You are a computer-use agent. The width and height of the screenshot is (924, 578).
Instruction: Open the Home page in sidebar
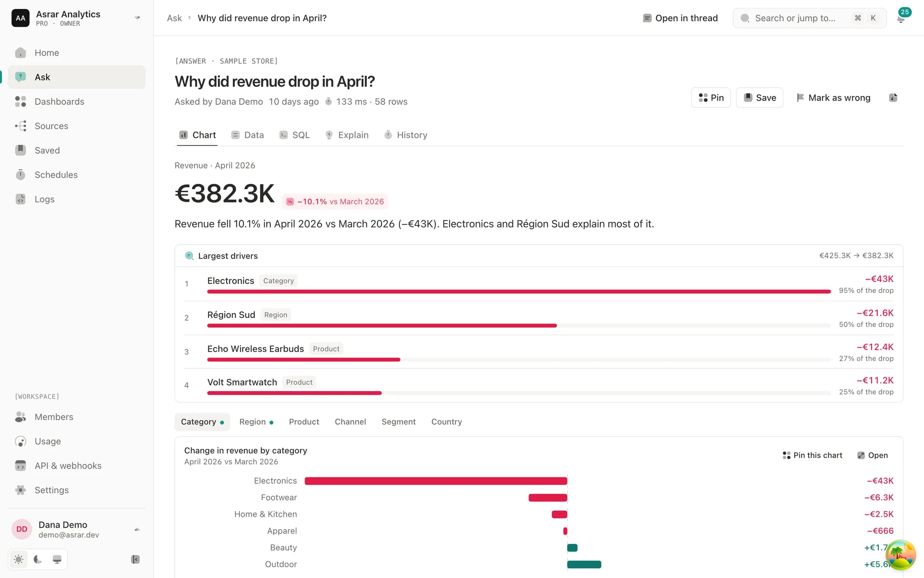(x=76, y=53)
